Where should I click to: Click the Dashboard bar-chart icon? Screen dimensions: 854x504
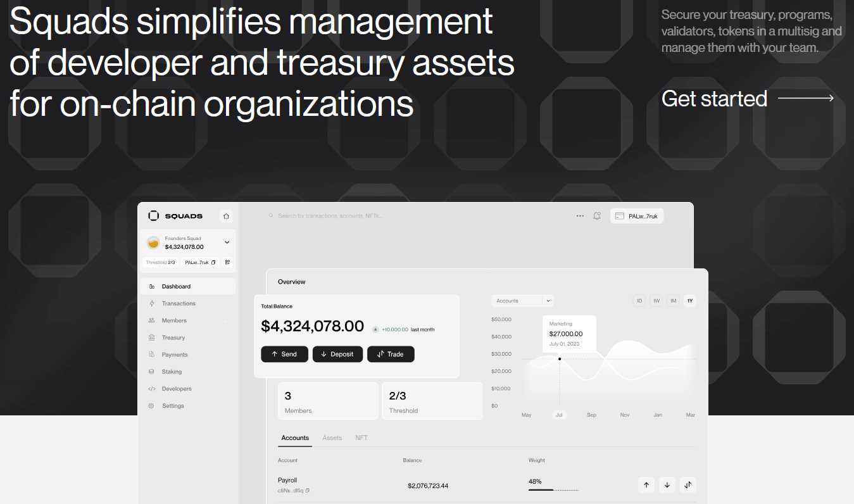coord(152,286)
